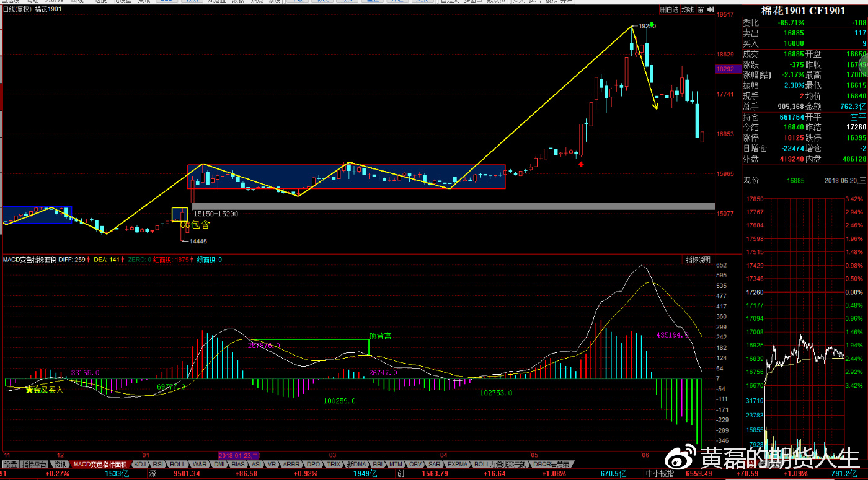The width and height of the screenshot is (868, 480).
Task: Select the DMI indicator tab
Action: click(x=219, y=464)
